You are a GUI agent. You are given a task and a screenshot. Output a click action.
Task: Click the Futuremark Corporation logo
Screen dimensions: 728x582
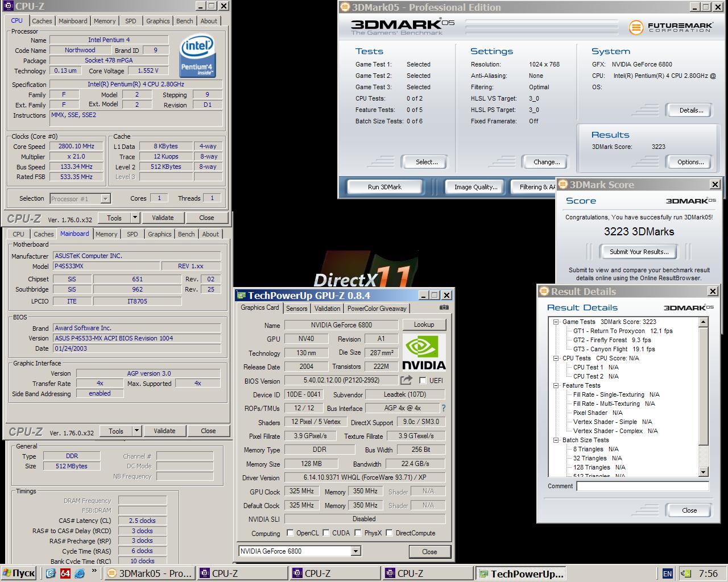(x=670, y=27)
